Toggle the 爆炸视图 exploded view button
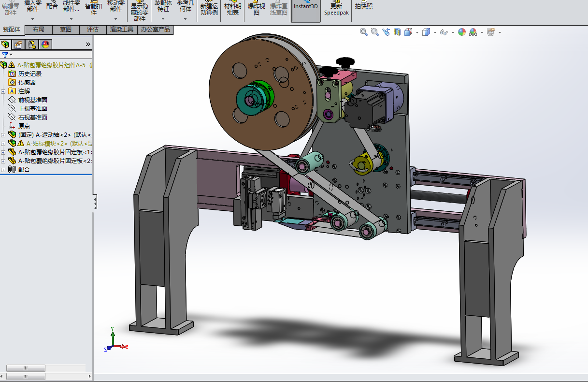The width and height of the screenshot is (588, 382). [257, 9]
